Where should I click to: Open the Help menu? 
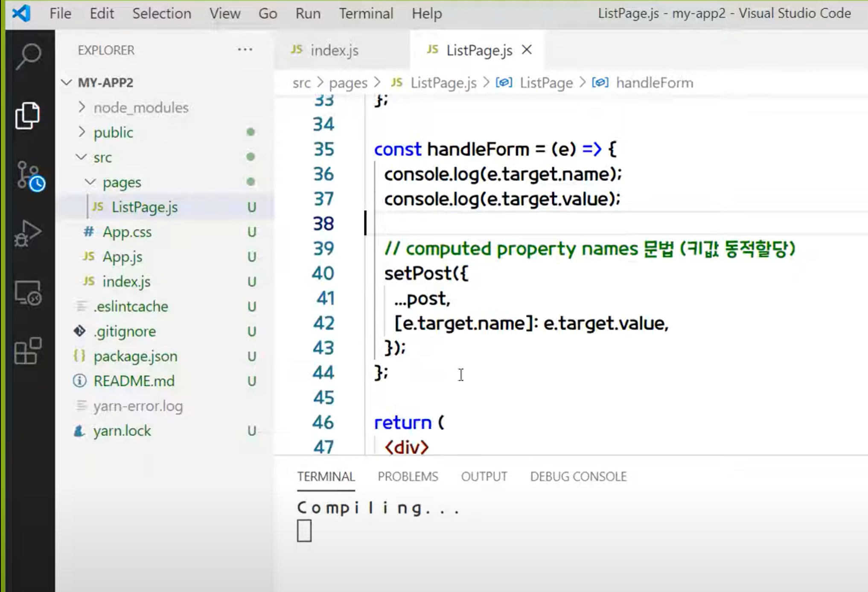[x=427, y=14]
